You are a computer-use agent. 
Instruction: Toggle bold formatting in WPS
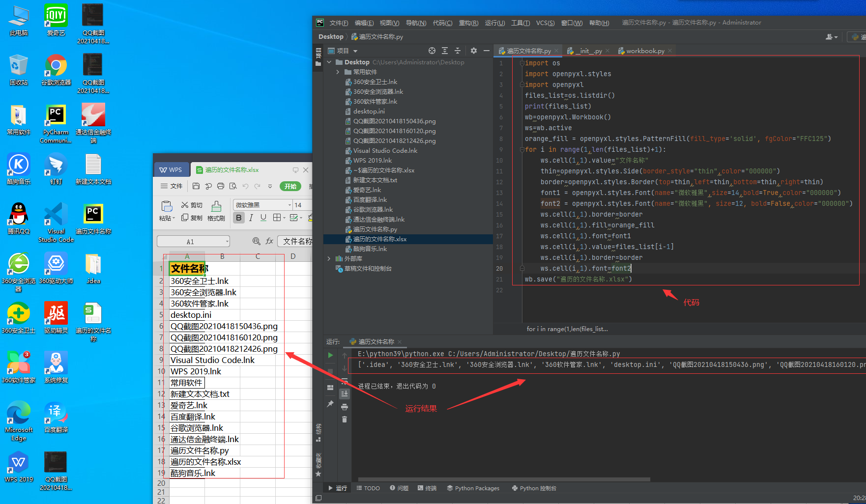click(x=239, y=218)
